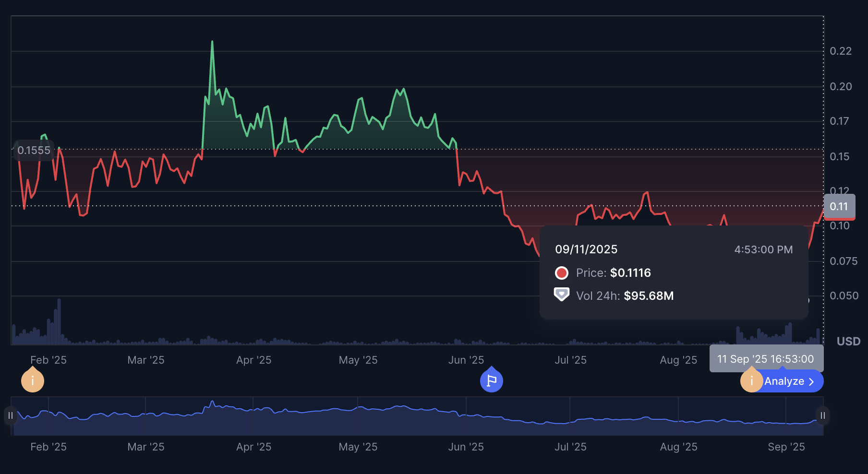Click the 11 Sep '25 16:53:00 timestamp badge

coord(766,358)
